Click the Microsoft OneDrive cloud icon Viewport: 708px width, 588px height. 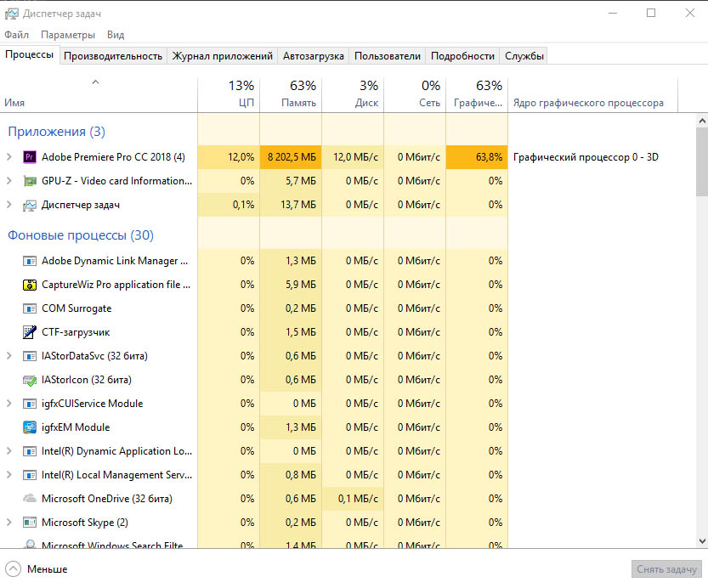[x=30, y=499]
